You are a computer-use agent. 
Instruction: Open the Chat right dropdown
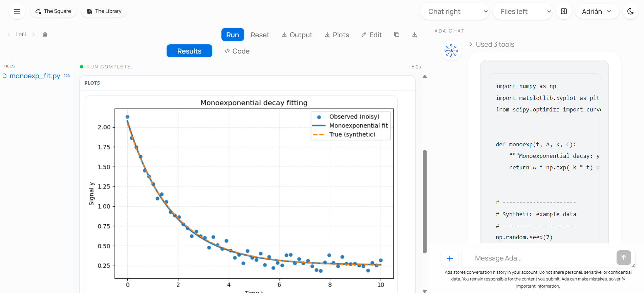click(454, 12)
